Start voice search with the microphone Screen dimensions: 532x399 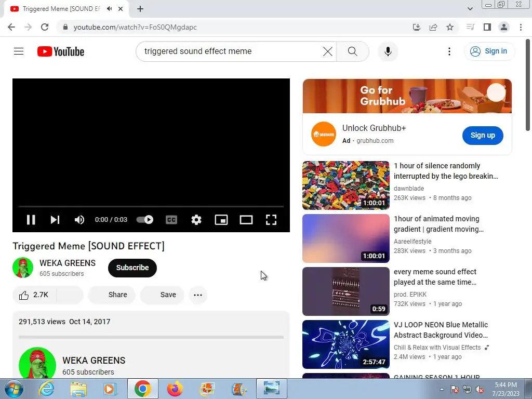point(388,51)
